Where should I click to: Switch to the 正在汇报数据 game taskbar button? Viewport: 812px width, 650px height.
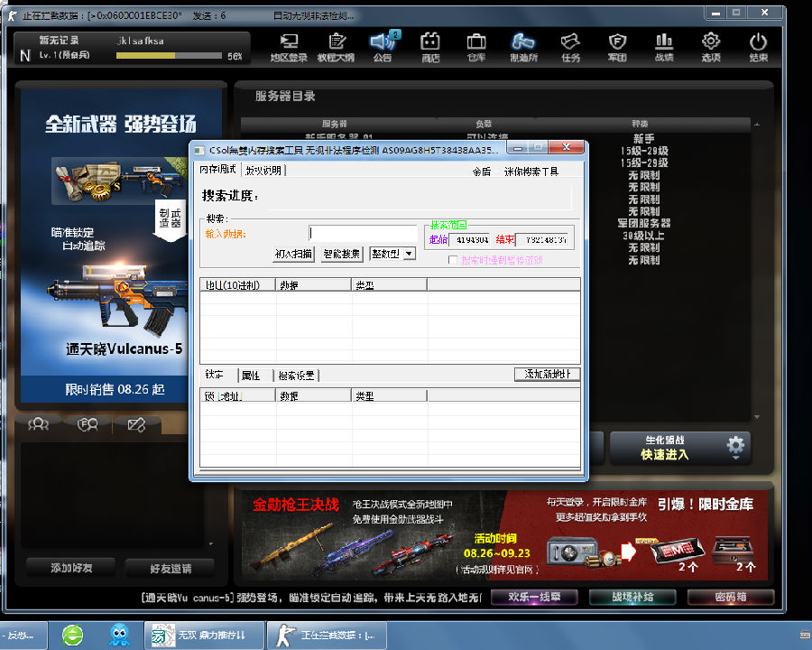[x=327, y=635]
